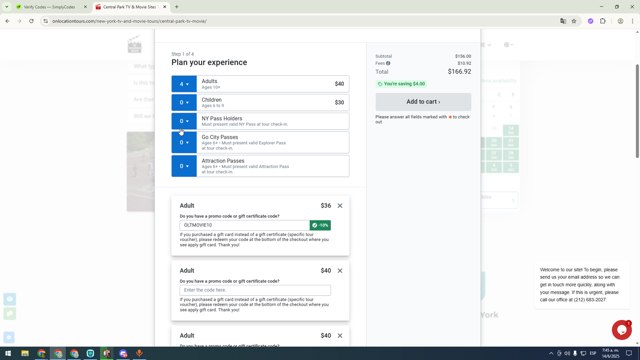Remove the first $40 Adult ticket
Viewport: 640px width, 360px height.
pos(340,271)
